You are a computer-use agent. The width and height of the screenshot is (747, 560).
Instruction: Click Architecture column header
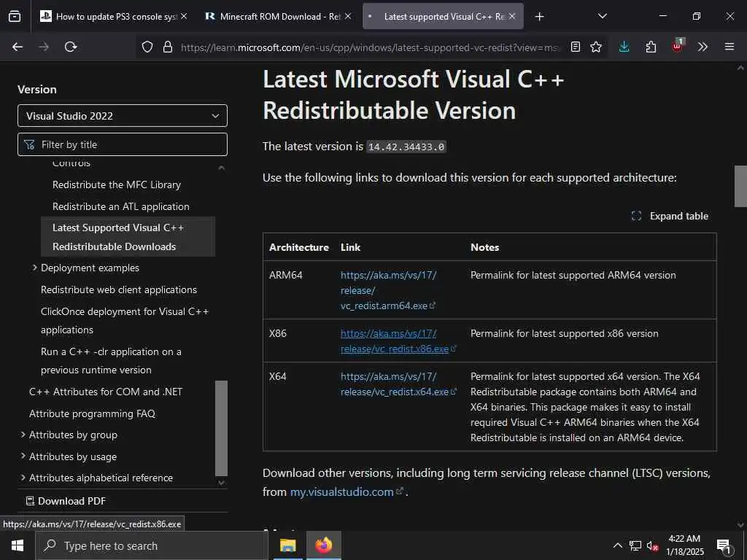click(x=298, y=247)
